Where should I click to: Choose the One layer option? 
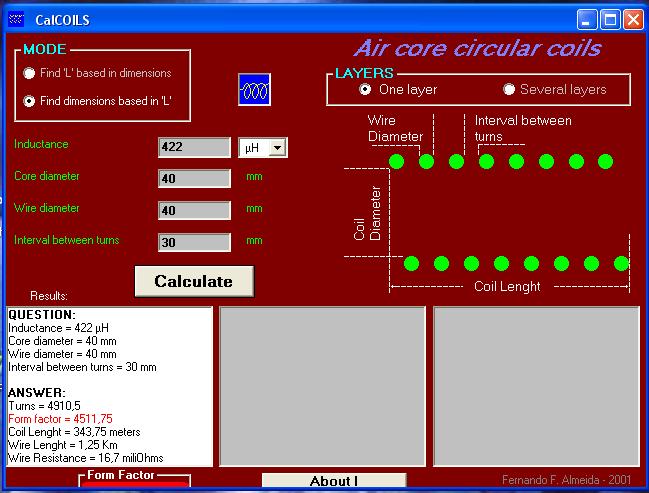click(366, 89)
